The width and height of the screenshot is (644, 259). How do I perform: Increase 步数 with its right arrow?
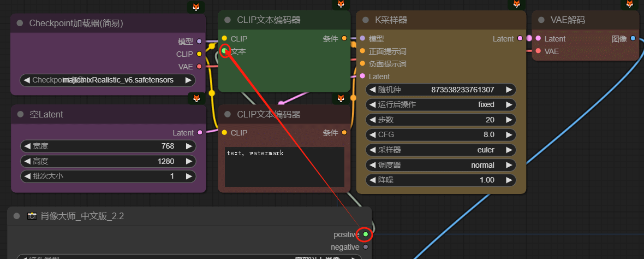(508, 120)
